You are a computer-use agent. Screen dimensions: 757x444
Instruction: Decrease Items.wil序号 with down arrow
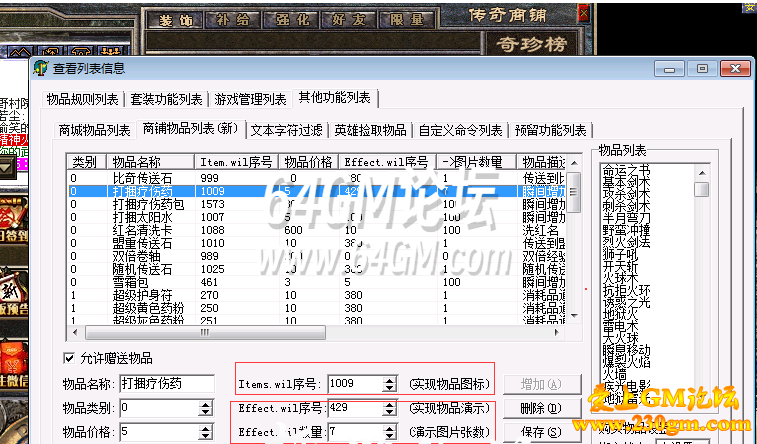click(x=390, y=388)
